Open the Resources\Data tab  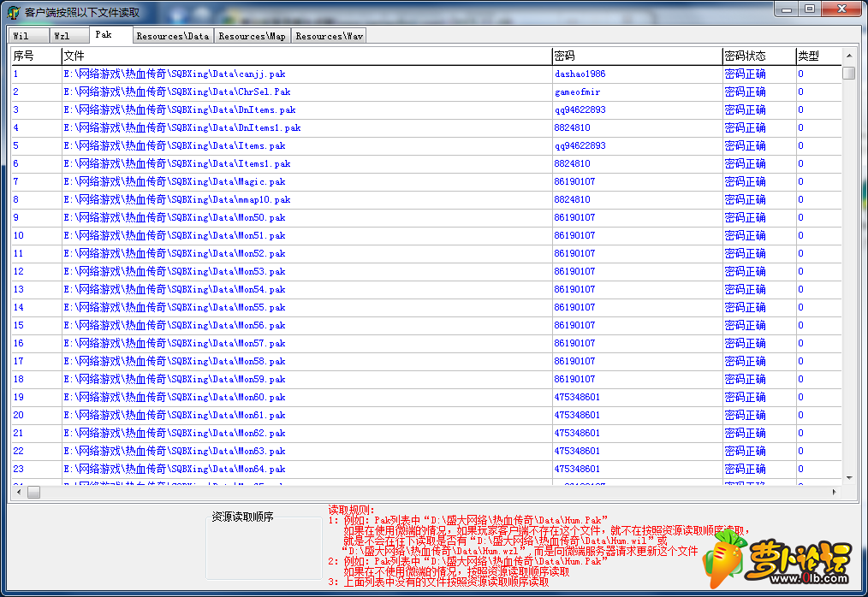pyautogui.click(x=173, y=36)
